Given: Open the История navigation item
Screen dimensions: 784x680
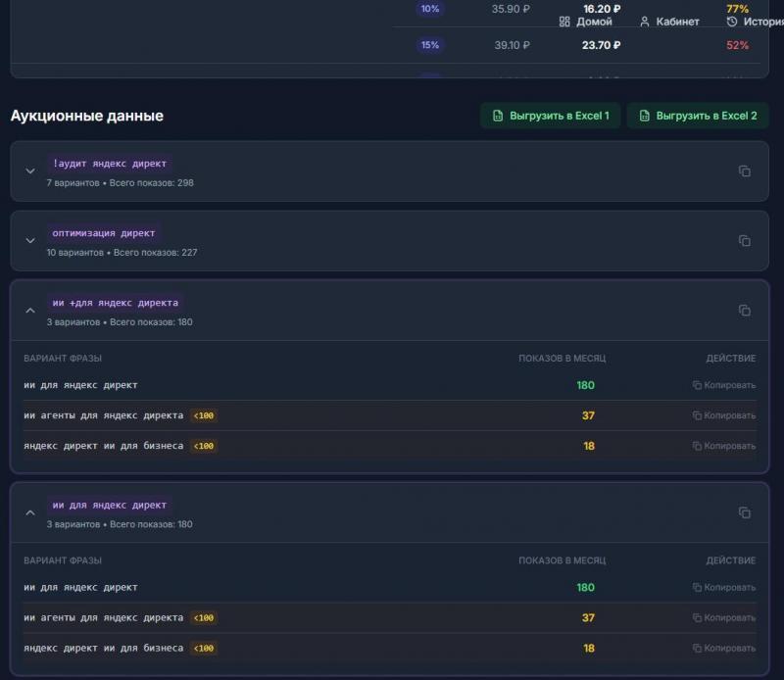Looking at the screenshot, I should 755,22.
